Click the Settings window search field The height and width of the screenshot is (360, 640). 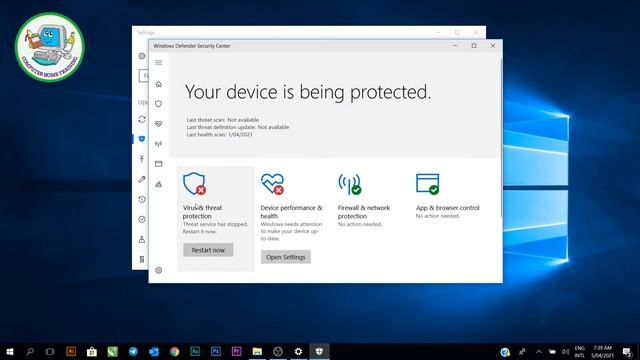coord(144,76)
